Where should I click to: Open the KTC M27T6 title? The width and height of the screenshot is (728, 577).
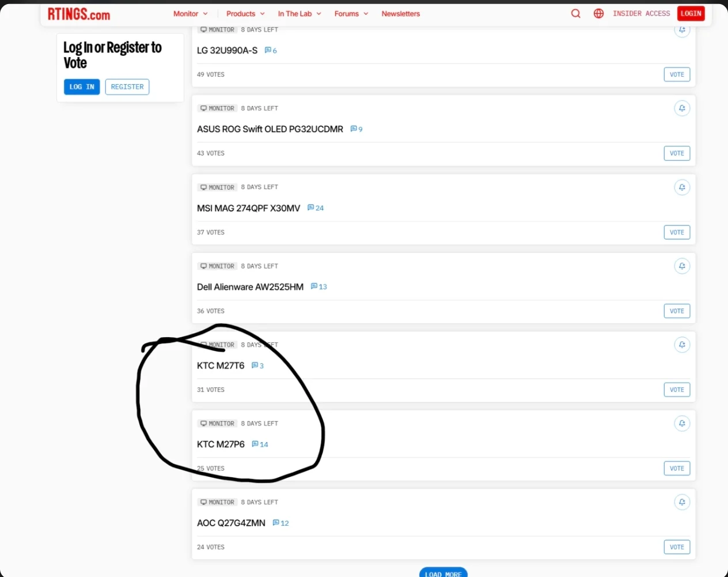tap(221, 365)
